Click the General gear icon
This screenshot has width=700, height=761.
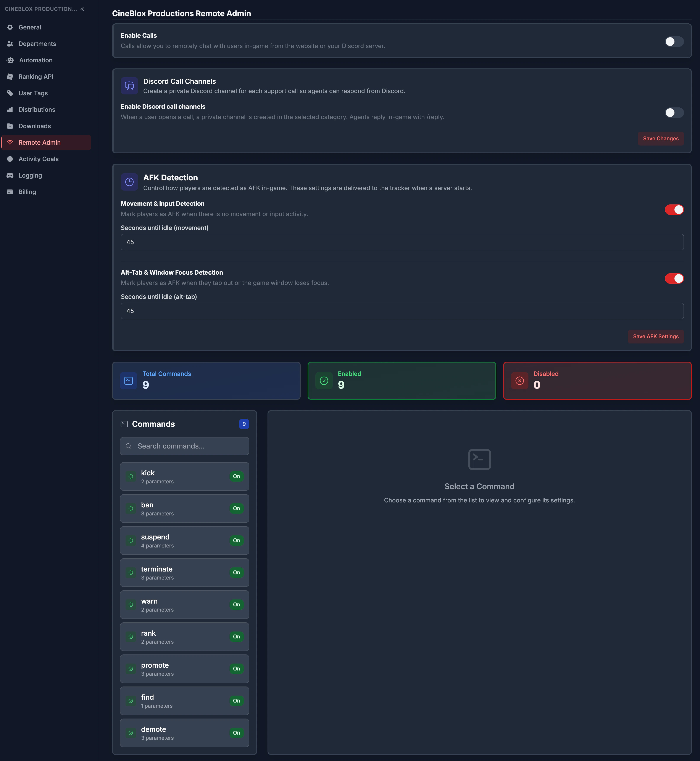click(x=10, y=27)
